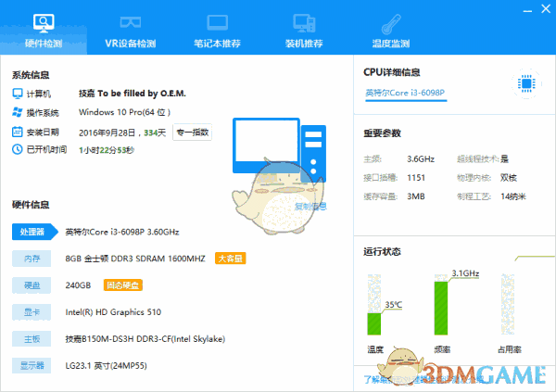Image resolution: width=556 pixels, height=392 pixels.
Task: Click the 已开机时间 clock icon
Action: [x=18, y=149]
